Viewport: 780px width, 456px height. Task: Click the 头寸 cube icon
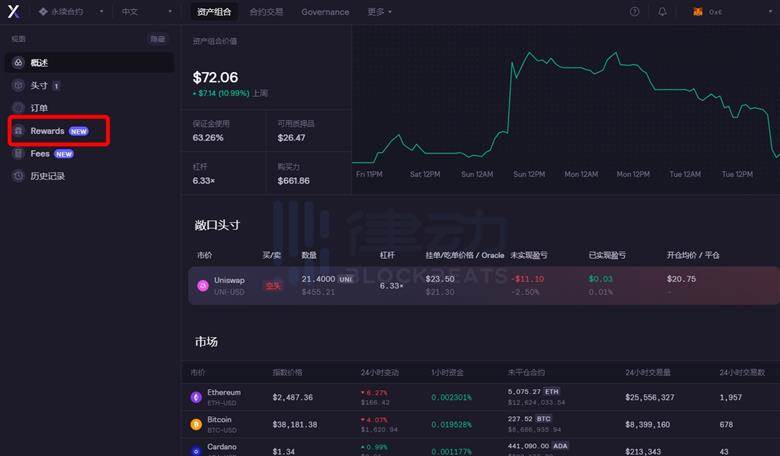point(18,86)
